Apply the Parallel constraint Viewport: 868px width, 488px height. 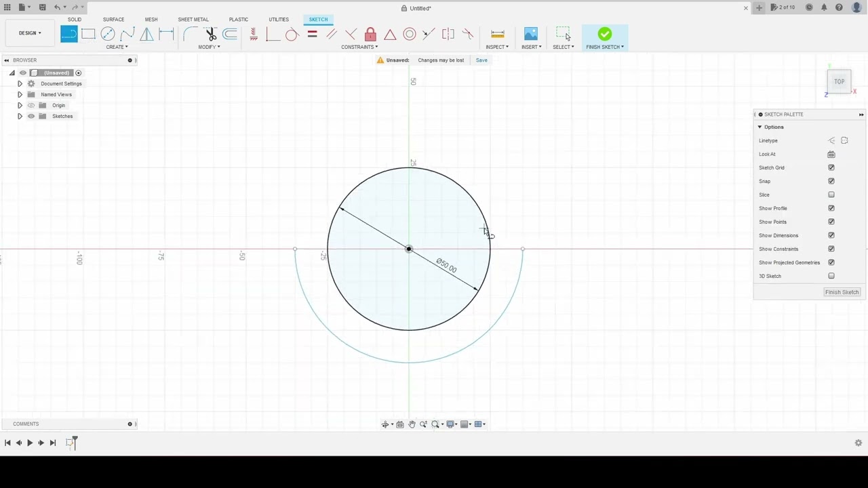332,34
